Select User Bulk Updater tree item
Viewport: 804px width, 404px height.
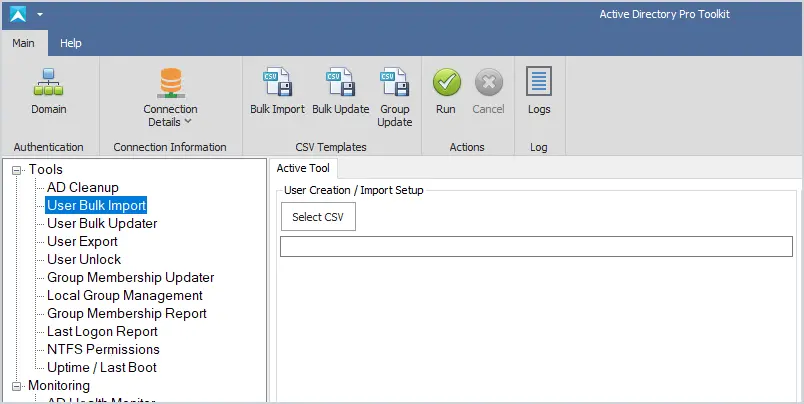102,224
